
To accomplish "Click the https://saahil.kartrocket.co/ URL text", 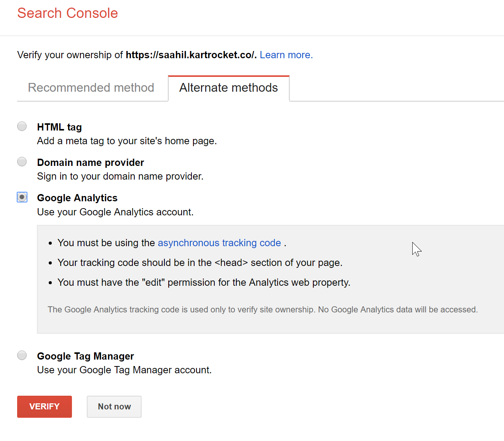I will pyautogui.click(x=191, y=55).
